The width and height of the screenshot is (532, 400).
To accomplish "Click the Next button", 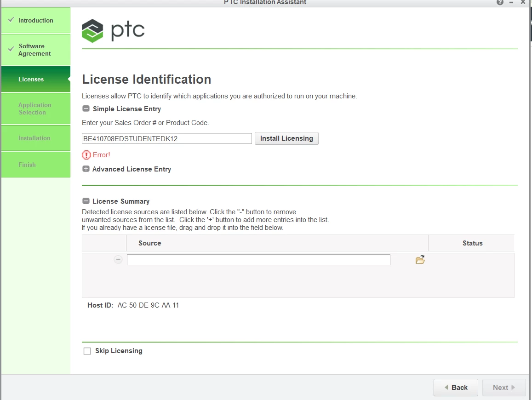I will tap(504, 388).
